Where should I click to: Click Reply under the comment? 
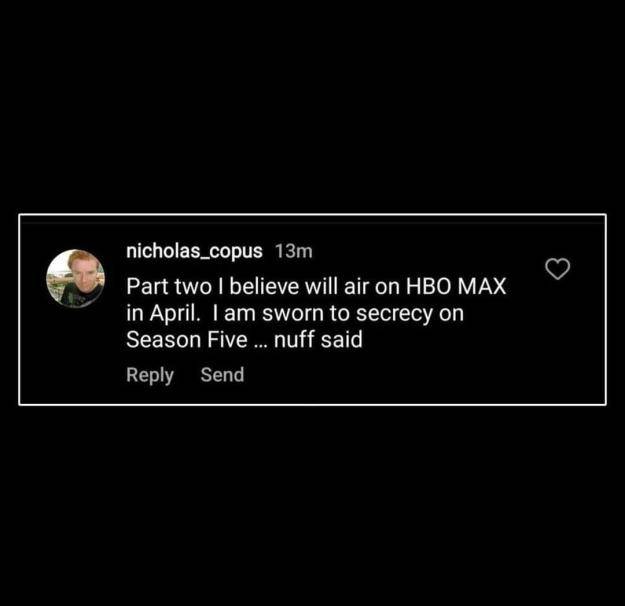150,375
